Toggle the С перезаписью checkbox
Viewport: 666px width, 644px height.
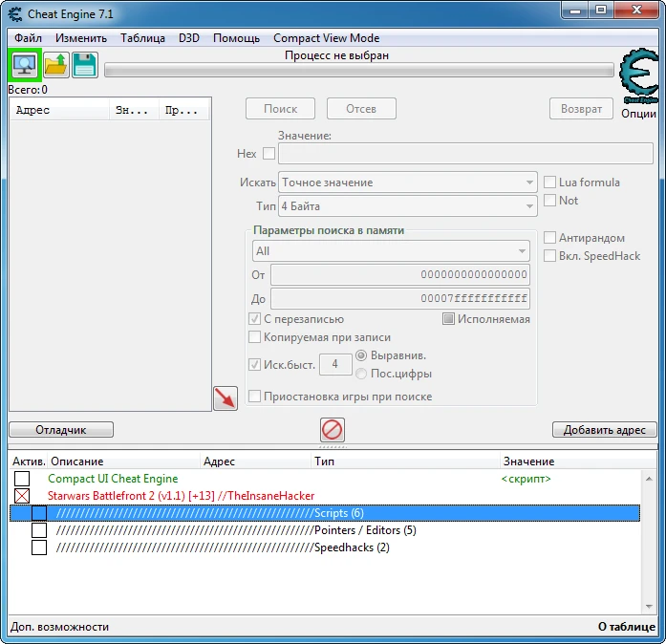pos(254,319)
